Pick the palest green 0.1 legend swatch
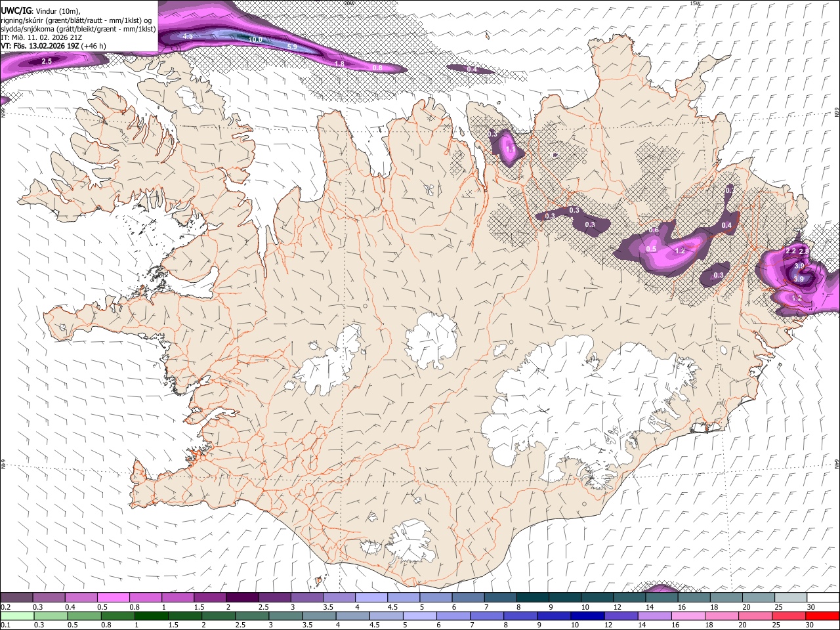This screenshot has width=840, height=630. pyautogui.click(x=16, y=616)
